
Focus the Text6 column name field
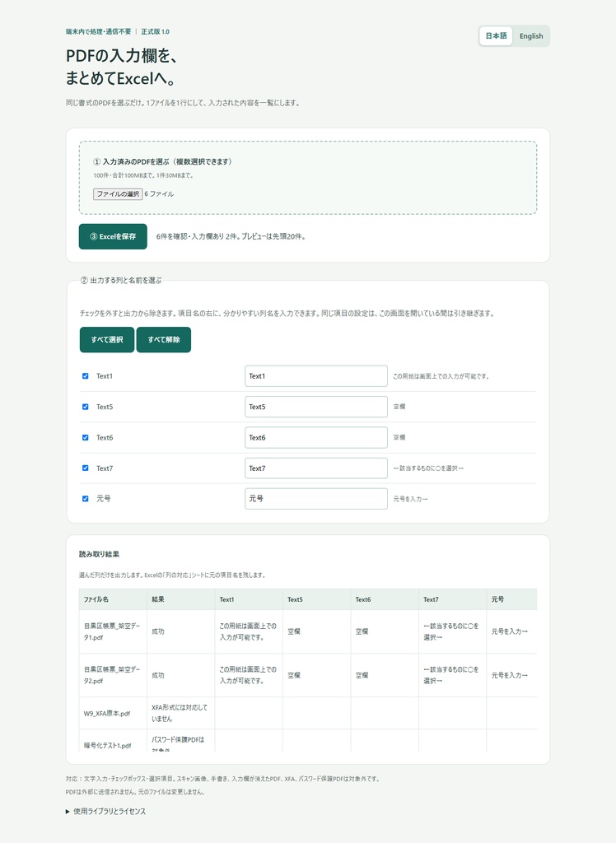pyautogui.click(x=315, y=438)
